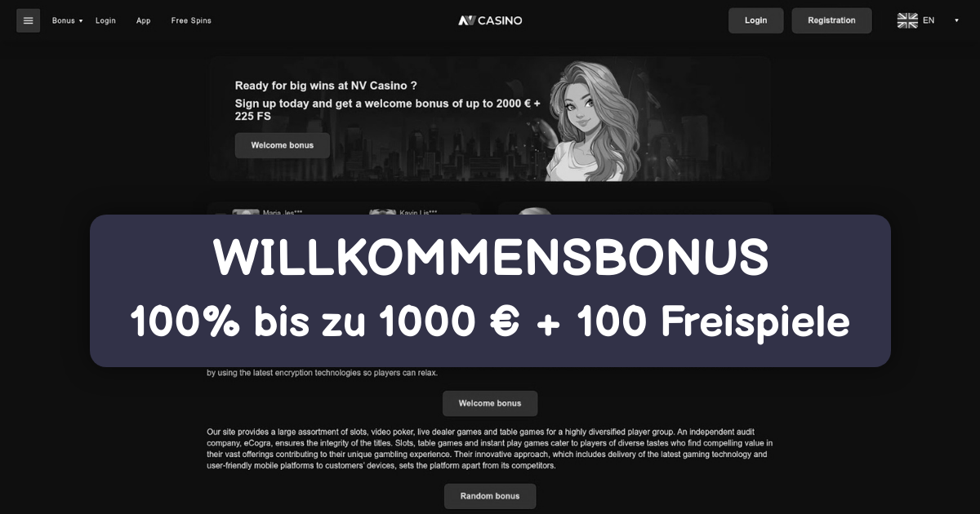Click the UK flag language icon
The width and height of the screenshot is (980, 514).
[907, 20]
